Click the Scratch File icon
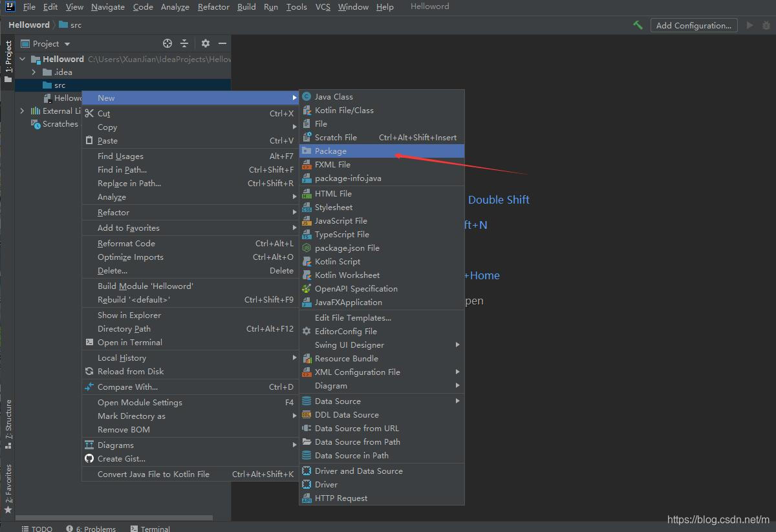The height and width of the screenshot is (532, 776). click(x=307, y=138)
